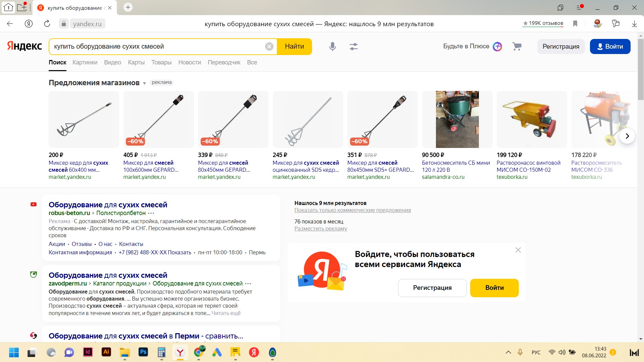Reload the page with the refresh icon

pyautogui.click(x=47, y=23)
